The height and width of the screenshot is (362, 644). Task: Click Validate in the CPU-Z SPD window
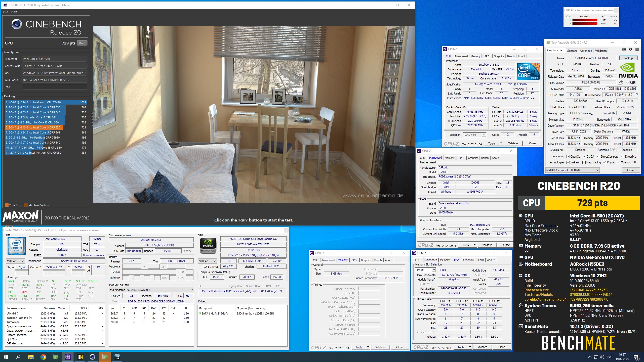click(482, 347)
